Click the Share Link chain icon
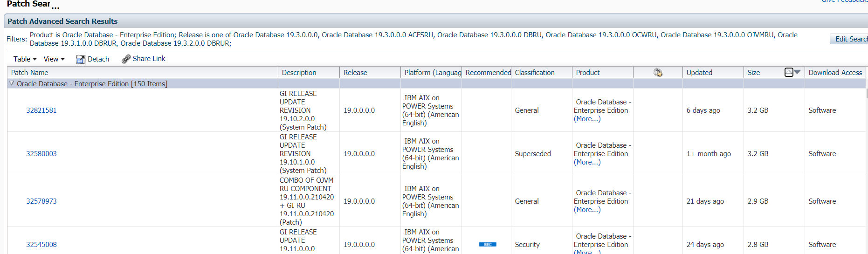Image resolution: width=868 pixels, height=254 pixels. [x=126, y=59]
